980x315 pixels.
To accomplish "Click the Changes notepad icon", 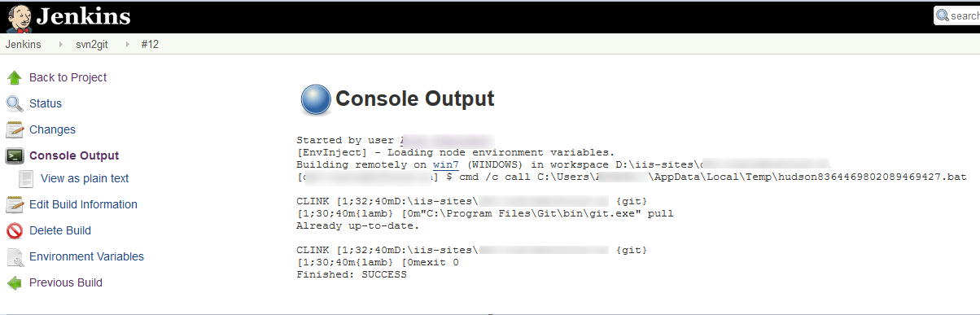I will [15, 130].
